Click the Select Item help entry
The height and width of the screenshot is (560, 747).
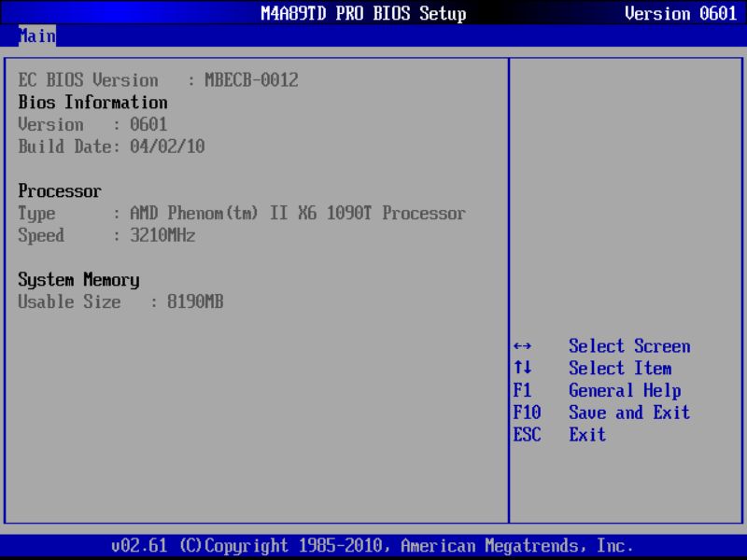[621, 368]
